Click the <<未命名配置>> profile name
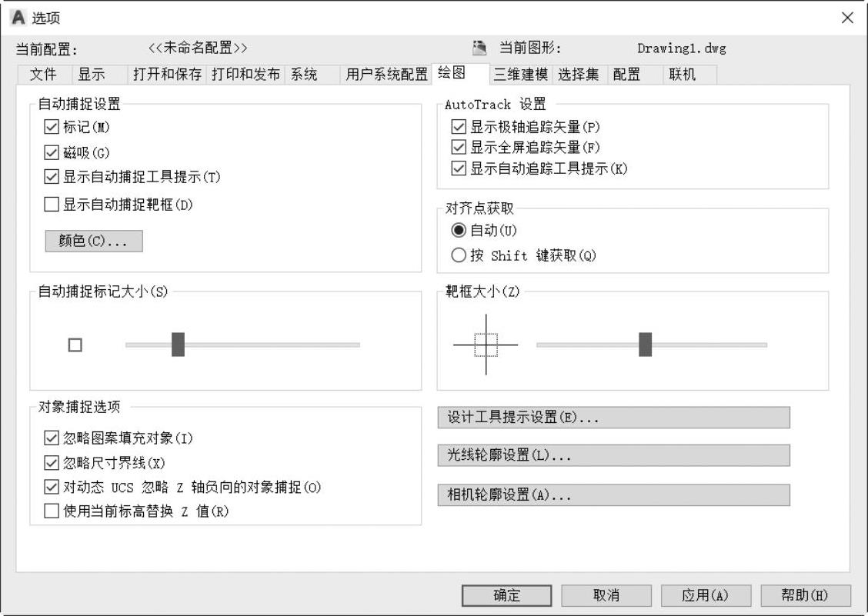868x616 pixels. pos(198,48)
